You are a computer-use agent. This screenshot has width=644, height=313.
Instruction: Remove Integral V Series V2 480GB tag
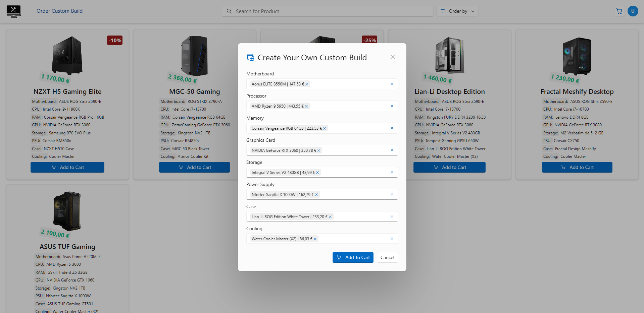(317, 173)
